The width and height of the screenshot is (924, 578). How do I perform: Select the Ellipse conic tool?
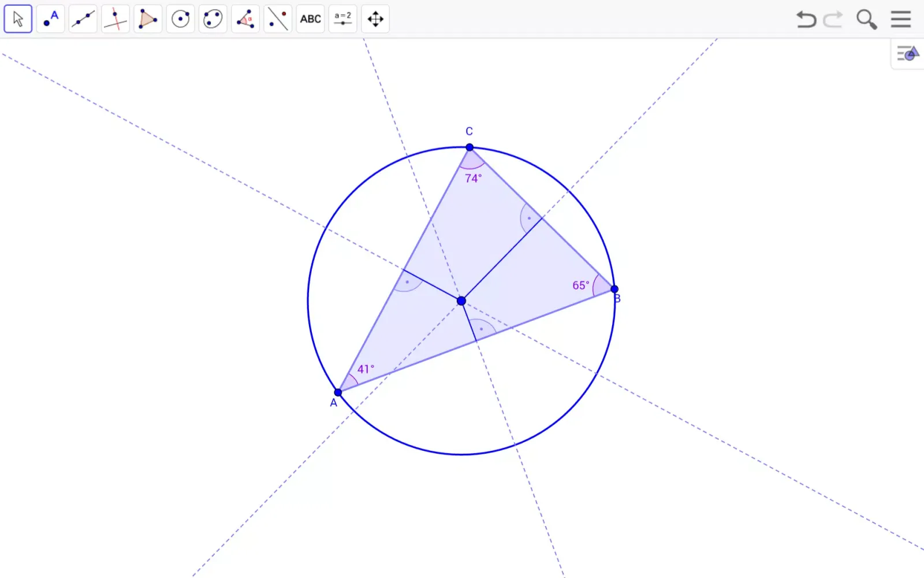tap(213, 19)
